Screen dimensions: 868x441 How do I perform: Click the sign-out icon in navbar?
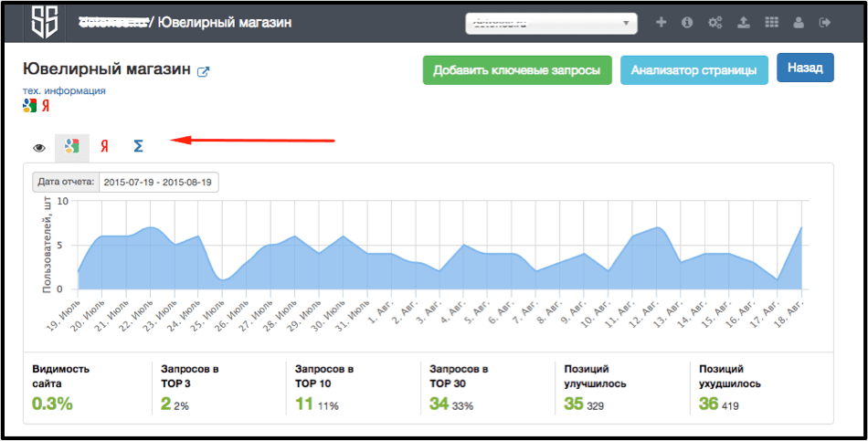point(826,22)
